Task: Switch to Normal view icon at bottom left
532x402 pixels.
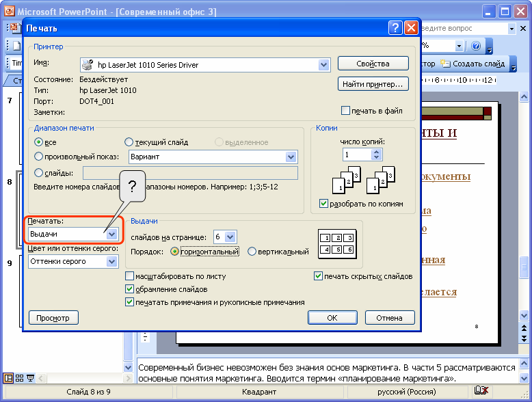Action: tap(8, 378)
